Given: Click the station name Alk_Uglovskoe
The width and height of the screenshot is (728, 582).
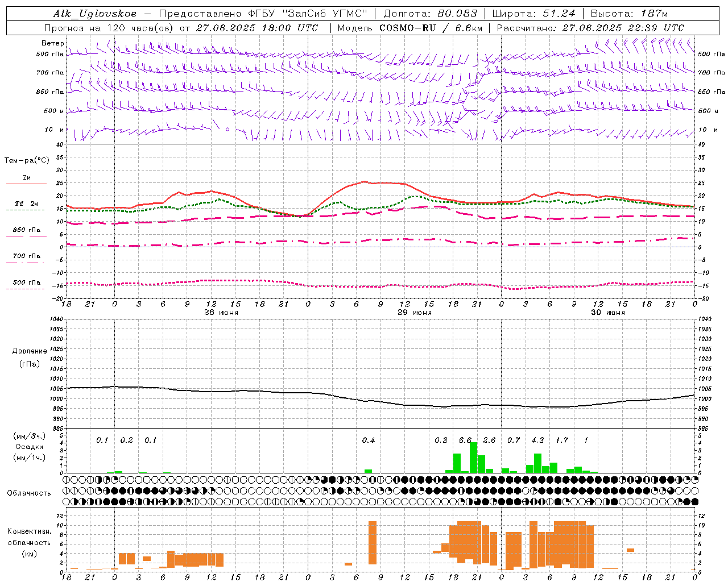Looking at the screenshot, I should [95, 14].
